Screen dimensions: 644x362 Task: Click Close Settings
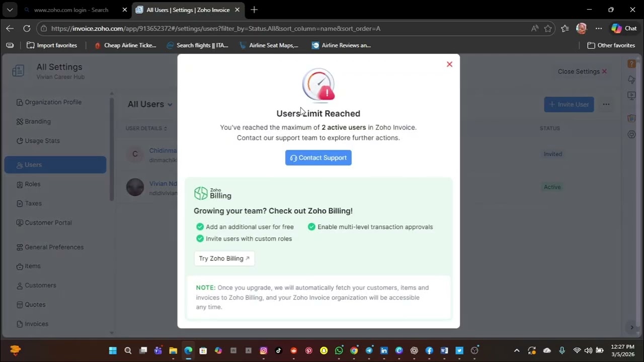coord(582,71)
